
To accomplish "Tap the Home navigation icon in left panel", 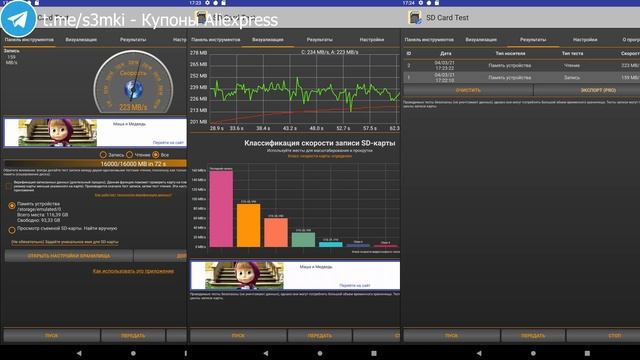I will coord(133,353).
